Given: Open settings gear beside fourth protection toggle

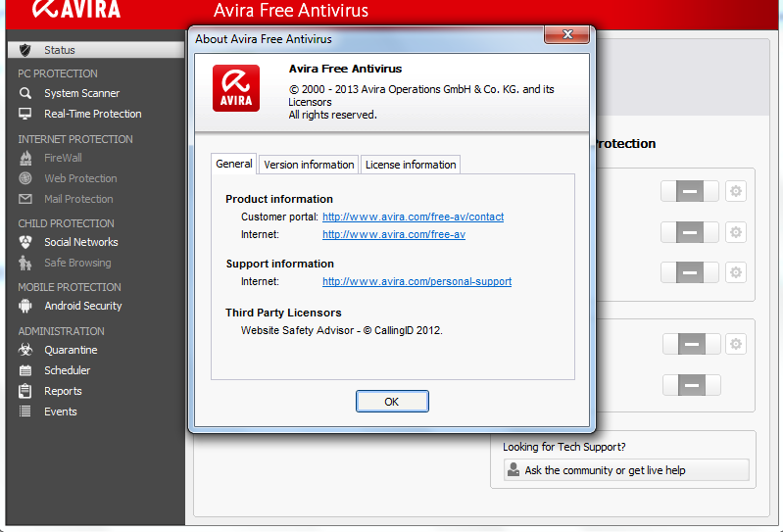Looking at the screenshot, I should [x=736, y=344].
